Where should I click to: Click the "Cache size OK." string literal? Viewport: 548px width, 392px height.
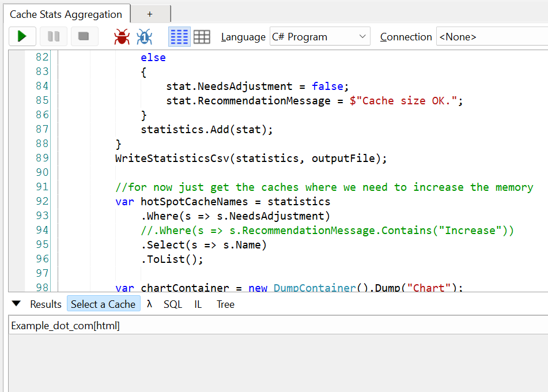coord(403,101)
